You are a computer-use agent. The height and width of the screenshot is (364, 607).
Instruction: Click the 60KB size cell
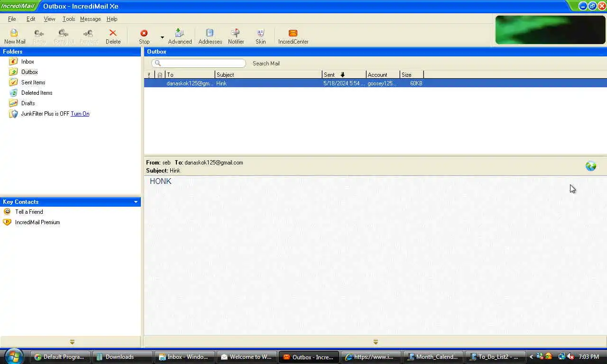[416, 83]
